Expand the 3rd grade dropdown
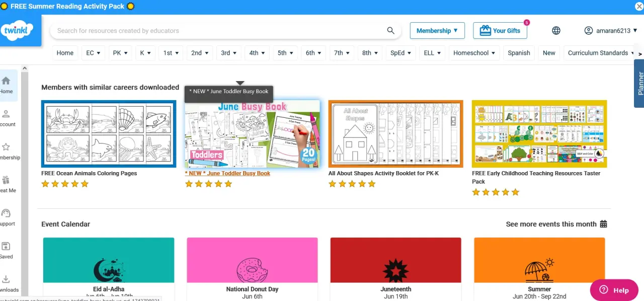This screenshot has width=644, height=301. 229,53
